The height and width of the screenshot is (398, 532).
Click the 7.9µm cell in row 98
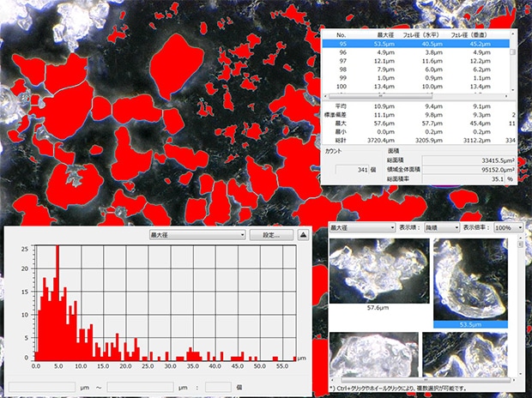click(x=386, y=69)
